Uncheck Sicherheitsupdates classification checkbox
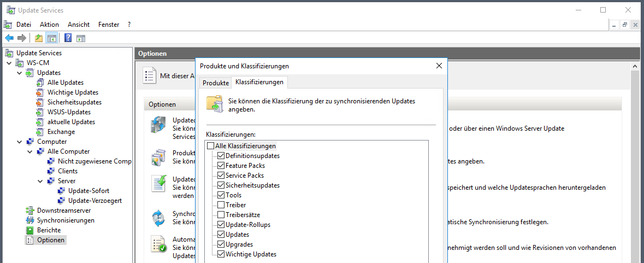Viewport: 644px width, 263px height. (x=221, y=185)
